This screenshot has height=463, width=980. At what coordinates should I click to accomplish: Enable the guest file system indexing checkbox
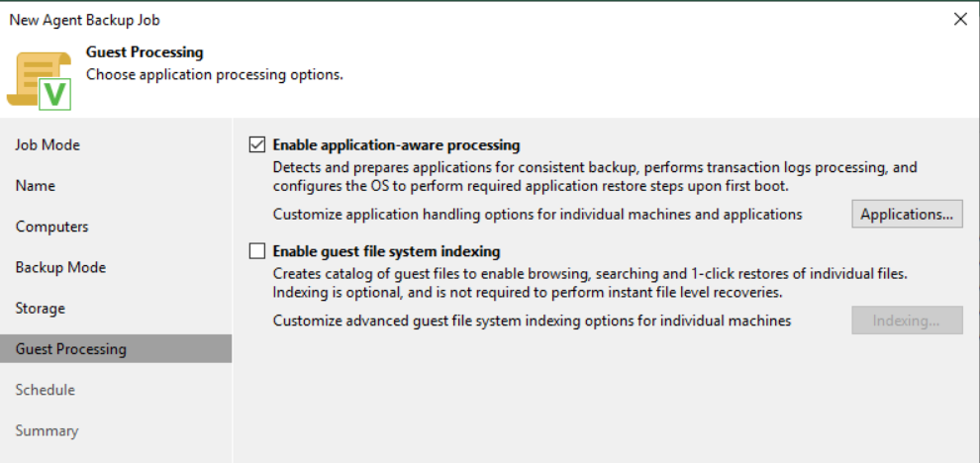coord(257,251)
